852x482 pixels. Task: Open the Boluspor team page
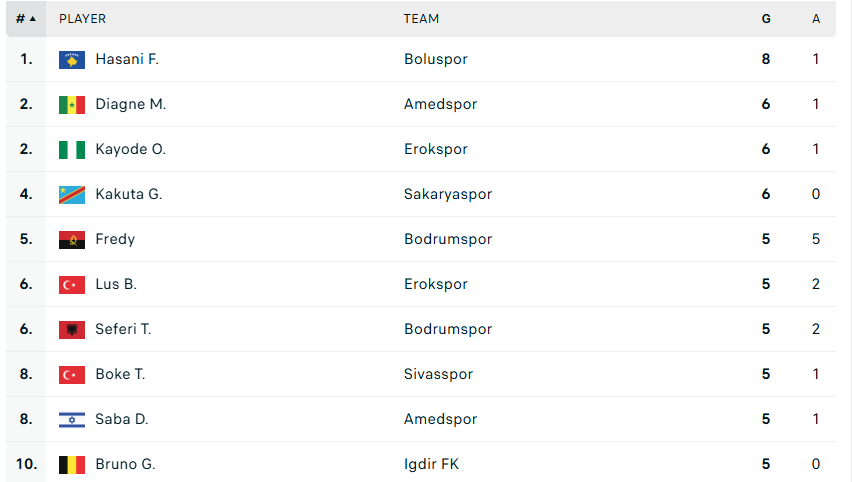[435, 59]
